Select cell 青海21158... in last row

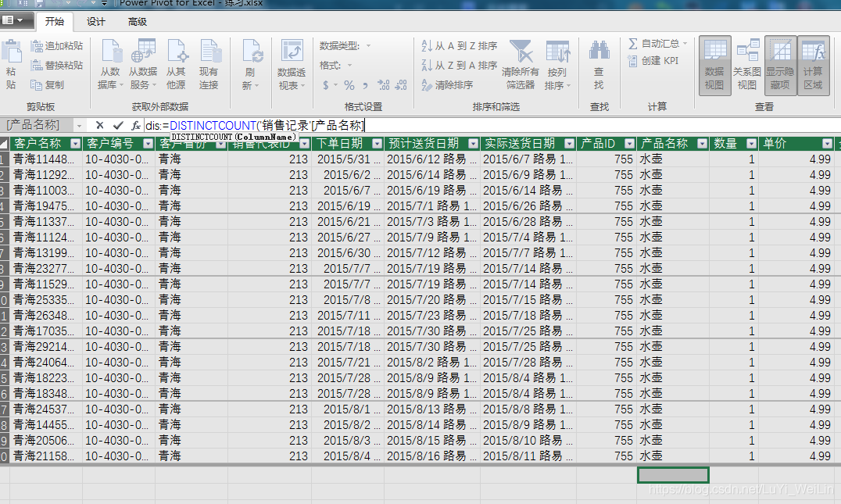click(46, 456)
